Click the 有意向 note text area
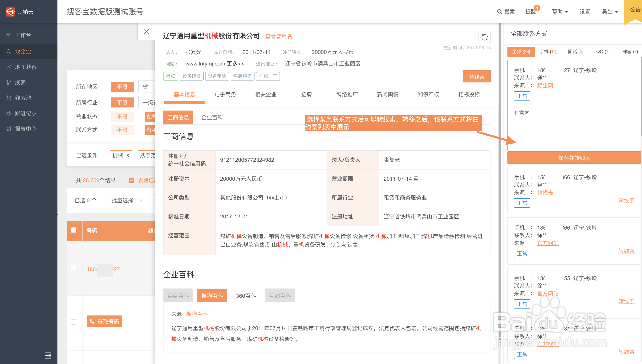The image size is (642, 364). [574, 129]
